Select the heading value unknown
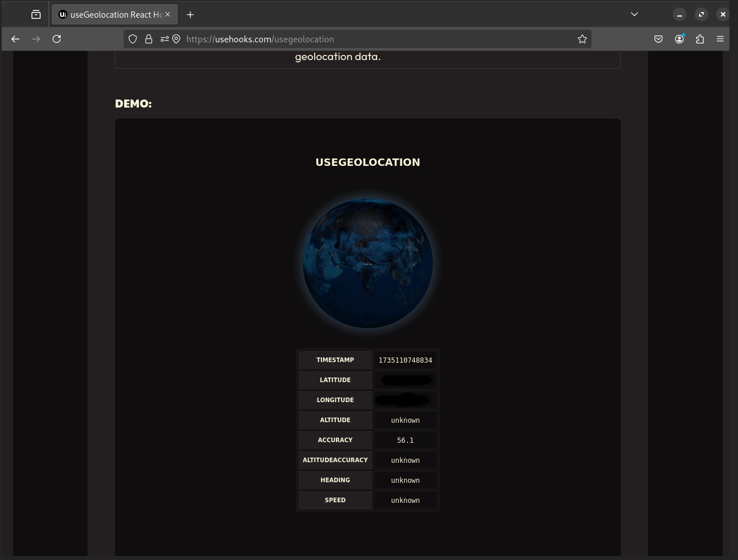This screenshot has width=738, height=560. pyautogui.click(x=405, y=480)
